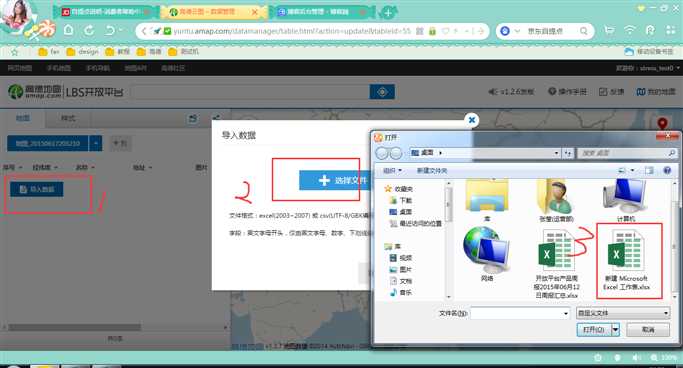Select 最近访问的位置 in navigation pane
Image resolution: width=683 pixels, height=368 pixels.
click(x=416, y=223)
